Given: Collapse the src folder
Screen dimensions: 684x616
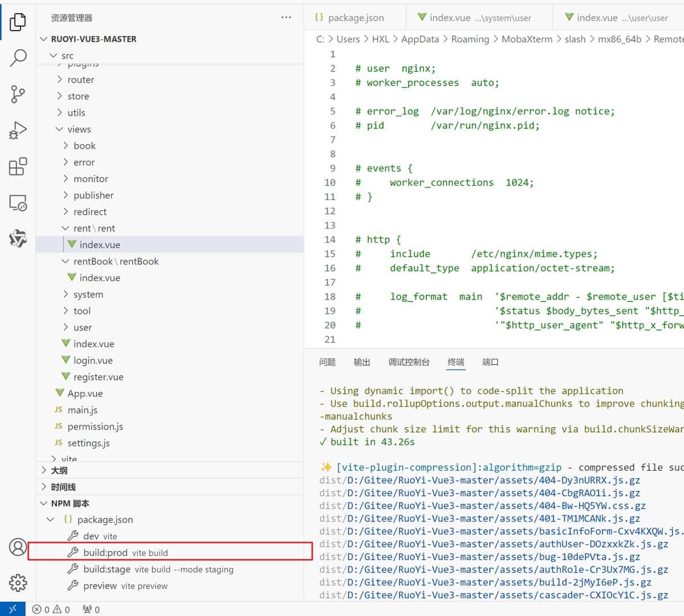Looking at the screenshot, I should coord(54,55).
